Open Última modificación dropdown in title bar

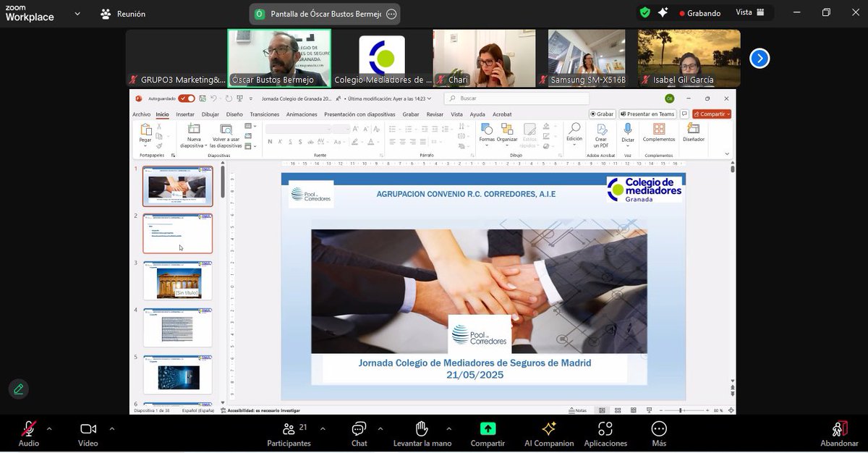388,98
